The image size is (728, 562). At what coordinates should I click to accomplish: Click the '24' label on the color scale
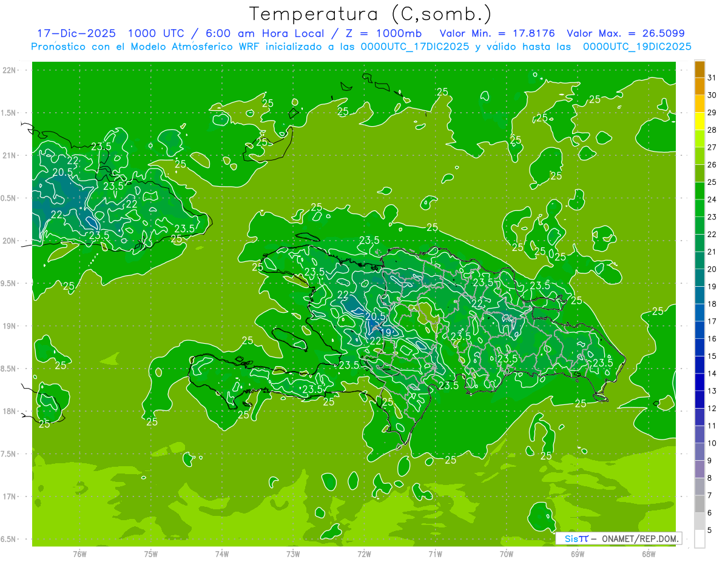tap(712, 199)
